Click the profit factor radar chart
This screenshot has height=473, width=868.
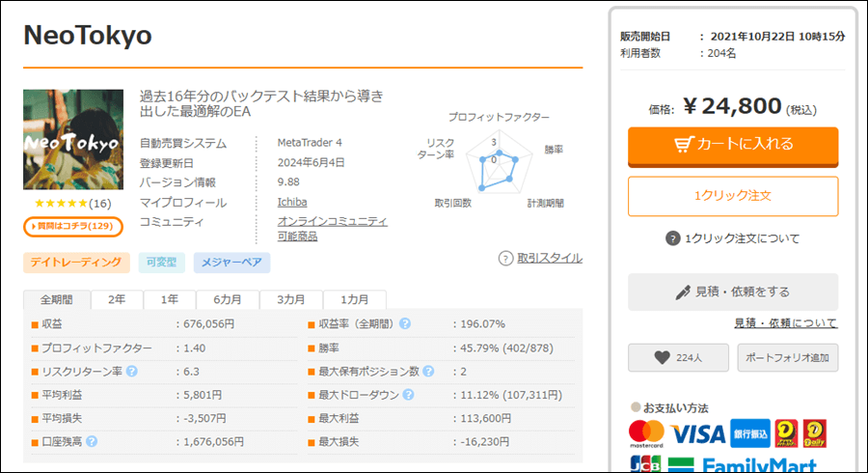[x=499, y=161]
